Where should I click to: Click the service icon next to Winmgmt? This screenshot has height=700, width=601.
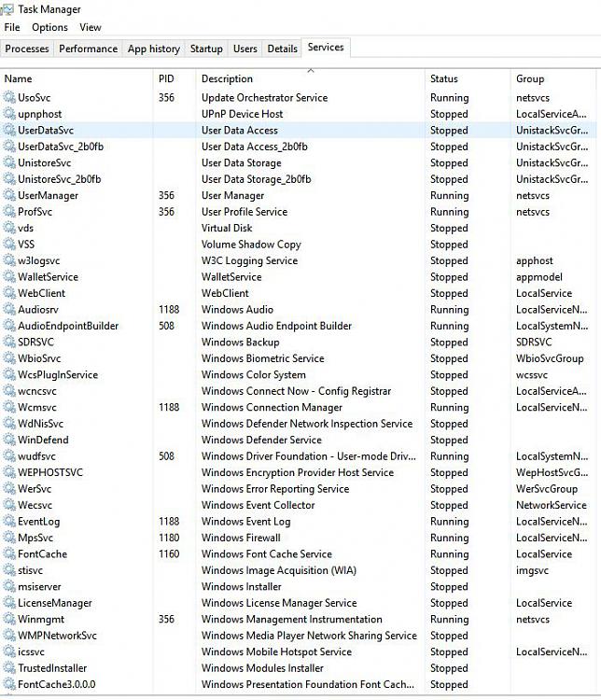click(9, 619)
